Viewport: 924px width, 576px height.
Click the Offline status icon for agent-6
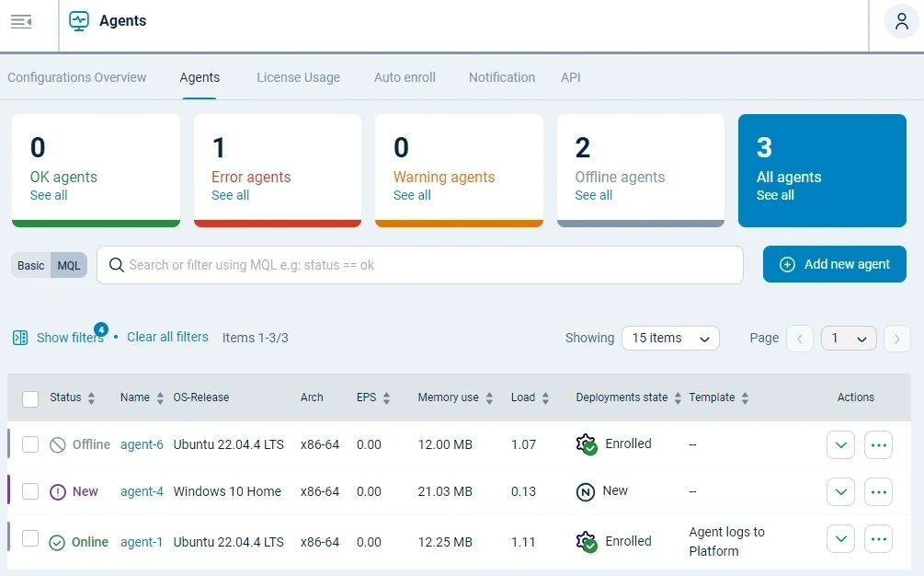(x=56, y=444)
